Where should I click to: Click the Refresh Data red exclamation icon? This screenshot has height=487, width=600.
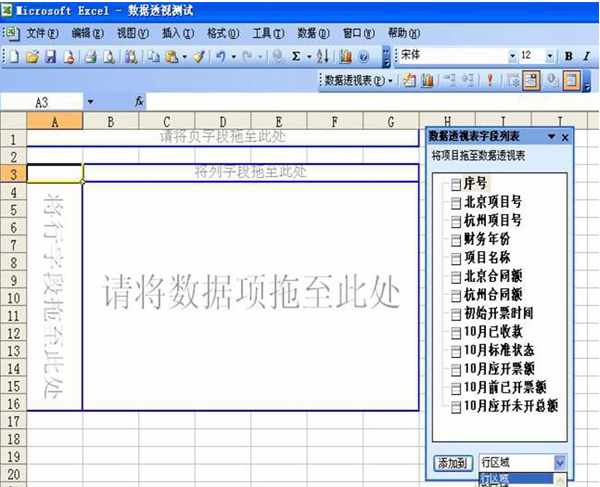(x=490, y=81)
